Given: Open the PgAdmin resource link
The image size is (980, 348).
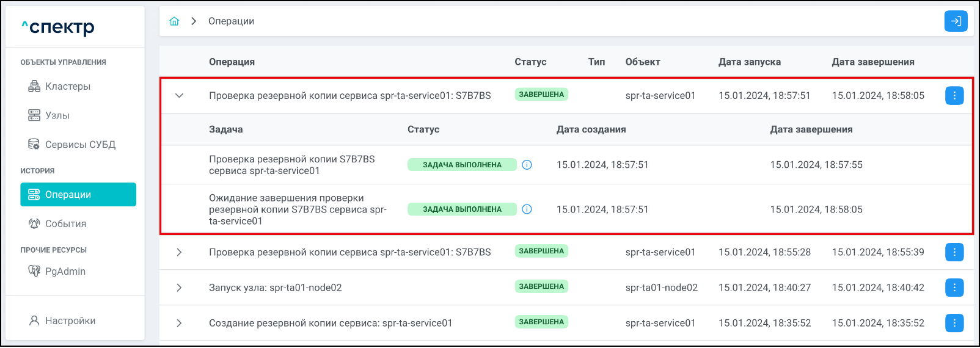Looking at the screenshot, I should point(65,272).
